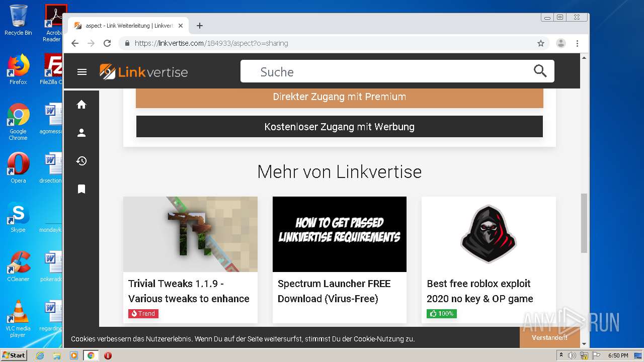Accept cookies with Verstanden

(549, 337)
